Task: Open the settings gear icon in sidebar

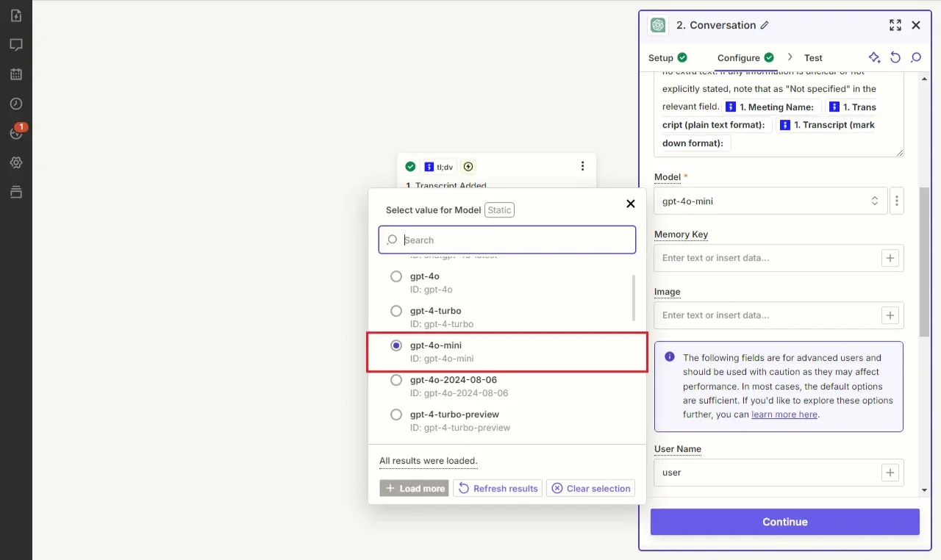Action: (x=16, y=162)
